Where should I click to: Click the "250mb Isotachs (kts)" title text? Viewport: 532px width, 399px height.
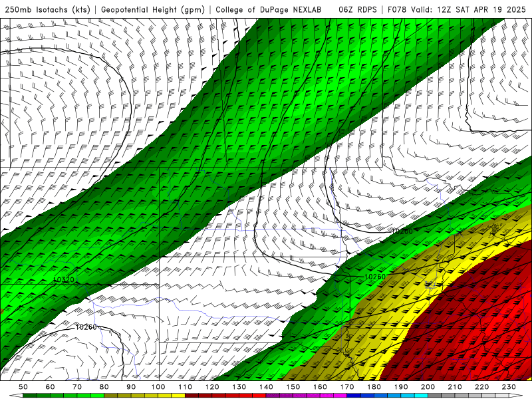pyautogui.click(x=47, y=9)
